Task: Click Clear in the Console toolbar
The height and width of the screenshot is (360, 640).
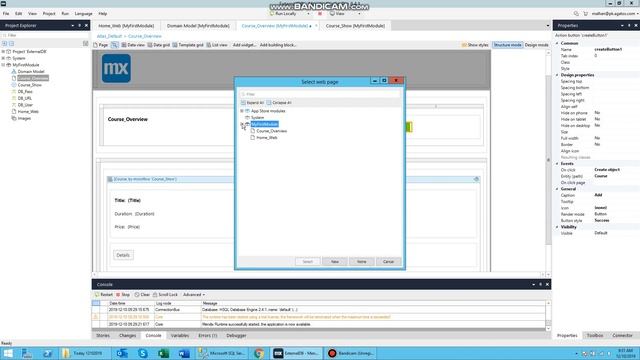Action: pyautogui.click(x=142, y=295)
